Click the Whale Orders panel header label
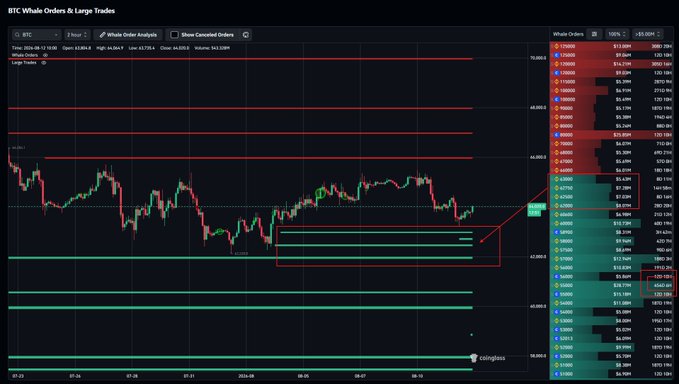 coord(568,34)
